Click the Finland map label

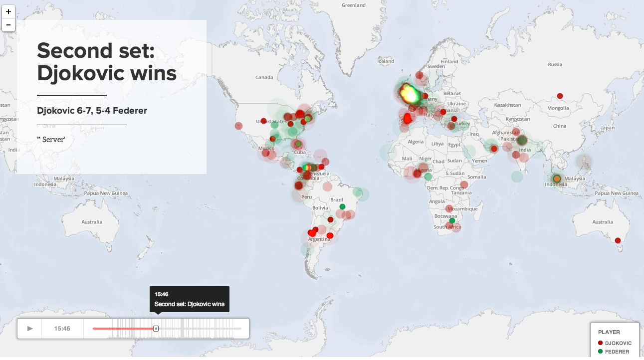click(x=449, y=62)
